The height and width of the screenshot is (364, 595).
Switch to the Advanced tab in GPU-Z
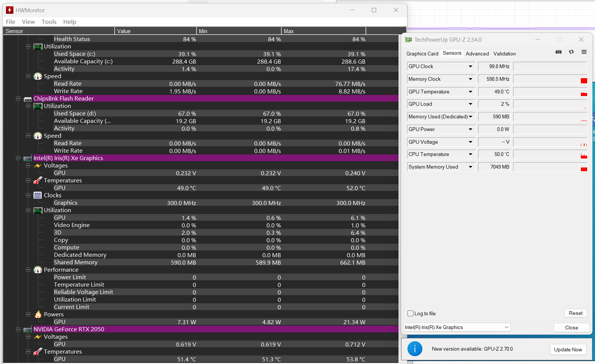point(477,54)
